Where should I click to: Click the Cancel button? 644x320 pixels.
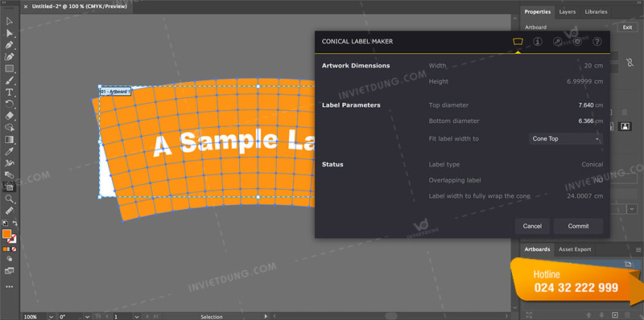pyautogui.click(x=532, y=226)
